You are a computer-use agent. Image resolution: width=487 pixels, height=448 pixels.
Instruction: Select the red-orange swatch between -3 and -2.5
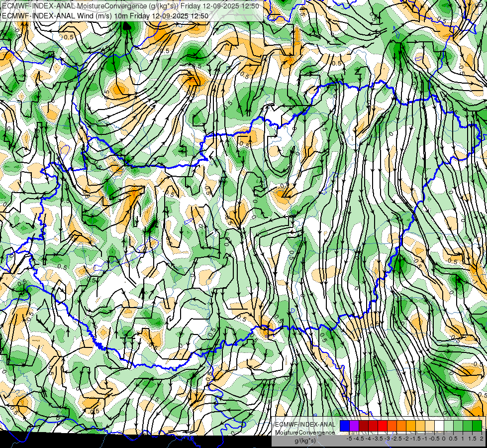[x=392, y=426]
